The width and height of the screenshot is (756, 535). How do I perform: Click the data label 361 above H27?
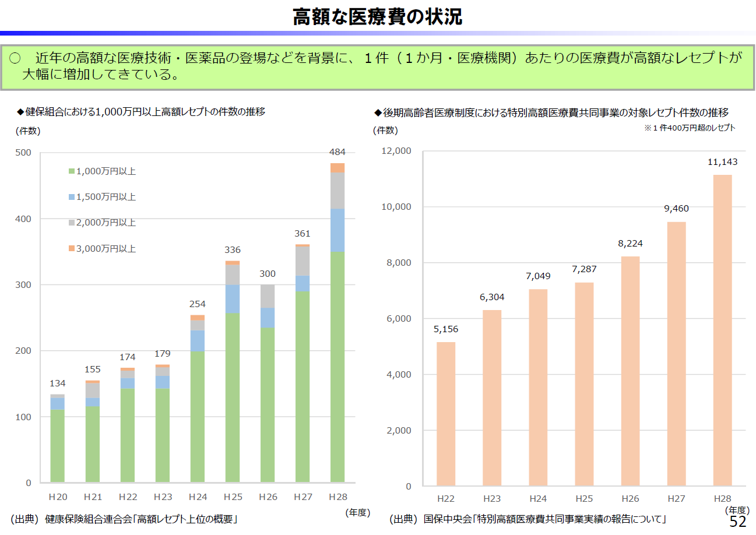(303, 234)
